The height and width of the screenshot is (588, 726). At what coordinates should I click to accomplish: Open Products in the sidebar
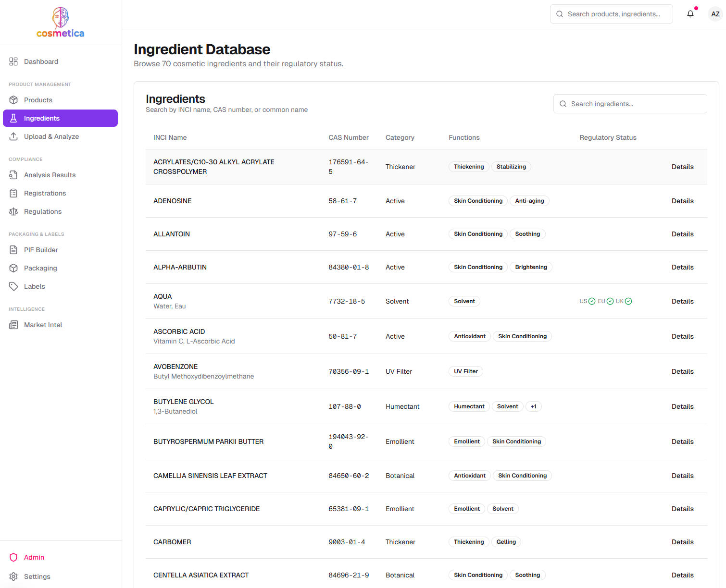click(38, 100)
